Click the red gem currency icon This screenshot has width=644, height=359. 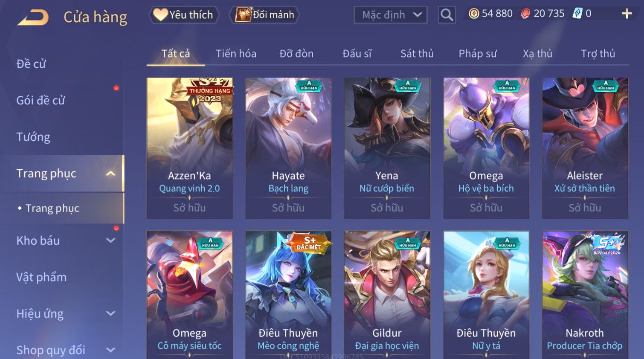click(525, 14)
